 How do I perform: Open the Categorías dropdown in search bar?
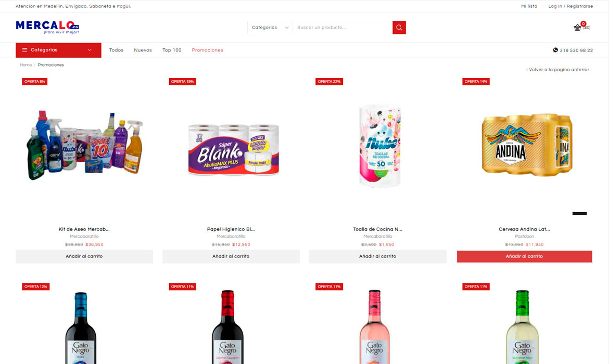(270, 28)
